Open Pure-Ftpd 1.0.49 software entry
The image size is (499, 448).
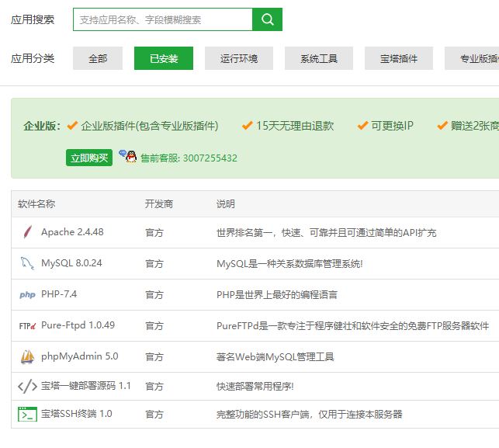pyautogui.click(x=78, y=325)
